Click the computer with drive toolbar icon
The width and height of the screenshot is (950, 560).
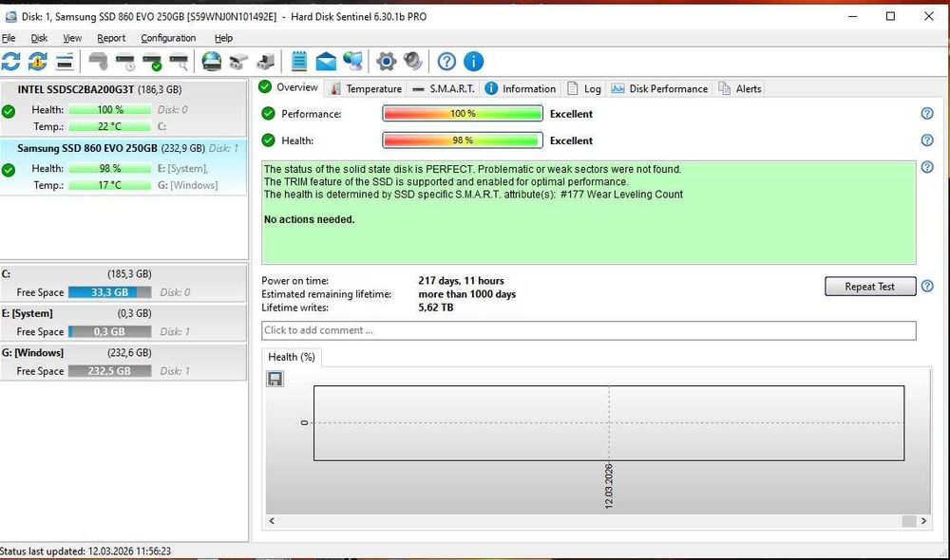pos(265,61)
